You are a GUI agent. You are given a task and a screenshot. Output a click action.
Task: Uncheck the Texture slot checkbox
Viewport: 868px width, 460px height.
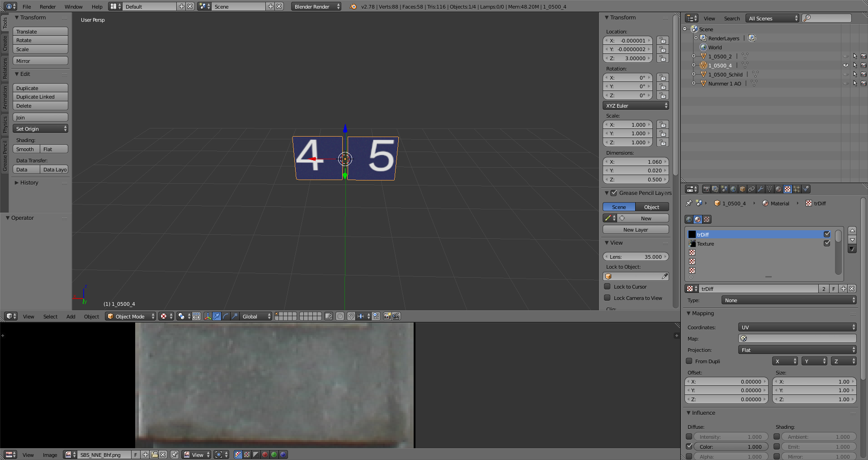(x=827, y=243)
